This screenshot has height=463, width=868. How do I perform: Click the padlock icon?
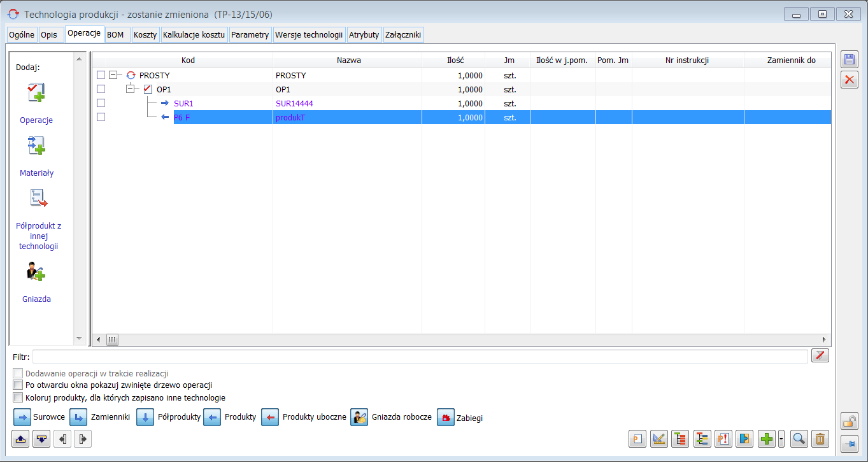coord(850,421)
